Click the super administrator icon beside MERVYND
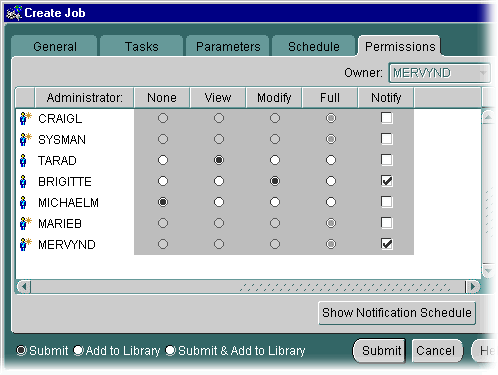The height and width of the screenshot is (375, 498). pyautogui.click(x=26, y=244)
